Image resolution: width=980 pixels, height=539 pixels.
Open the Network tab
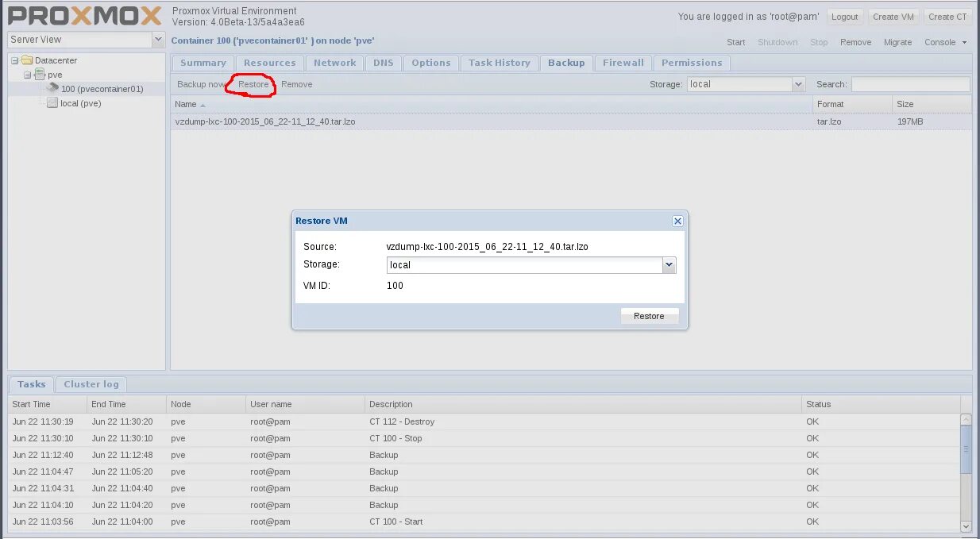[x=335, y=63]
